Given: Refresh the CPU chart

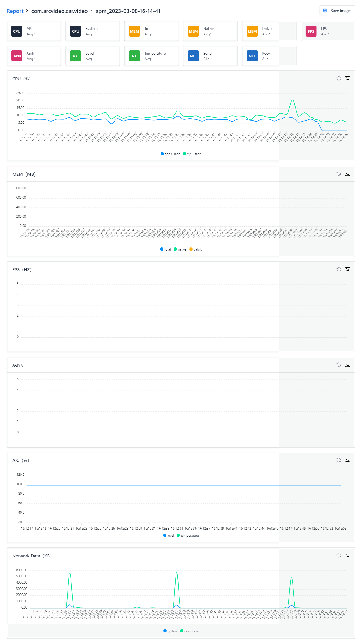Looking at the screenshot, I should [x=339, y=78].
